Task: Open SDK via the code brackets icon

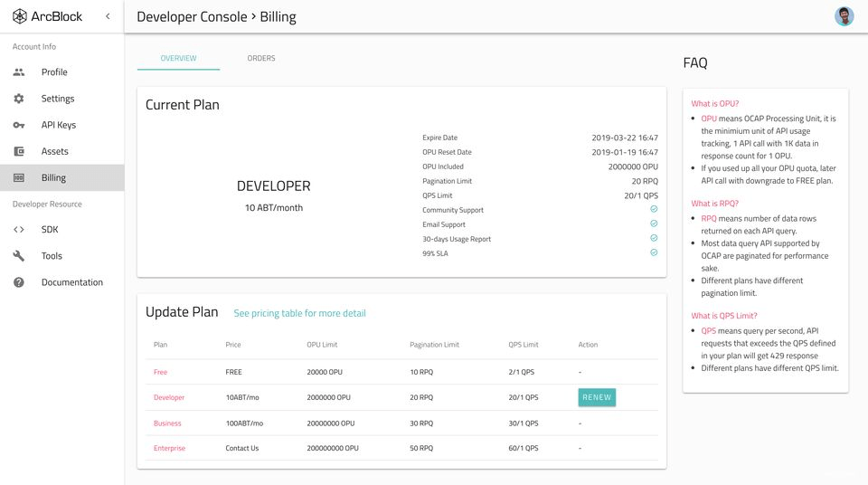Action: 19,230
